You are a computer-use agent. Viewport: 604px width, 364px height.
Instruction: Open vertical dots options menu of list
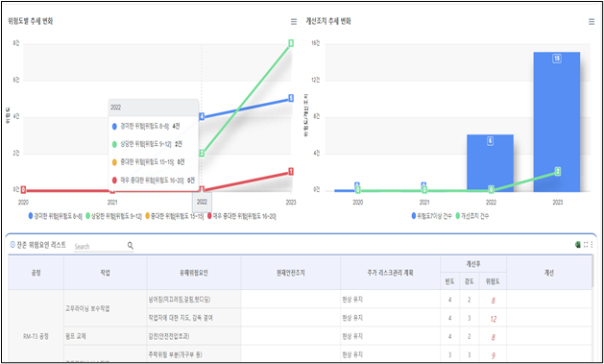(592, 245)
